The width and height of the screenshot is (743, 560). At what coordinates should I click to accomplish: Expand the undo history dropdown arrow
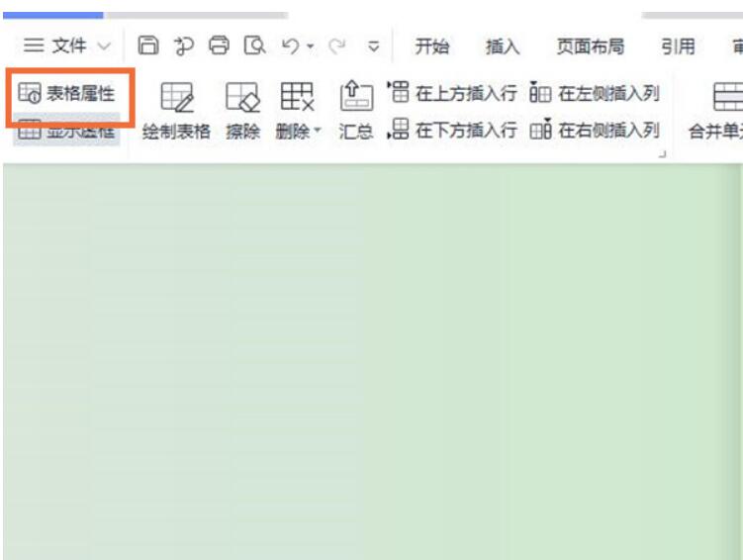tap(310, 46)
